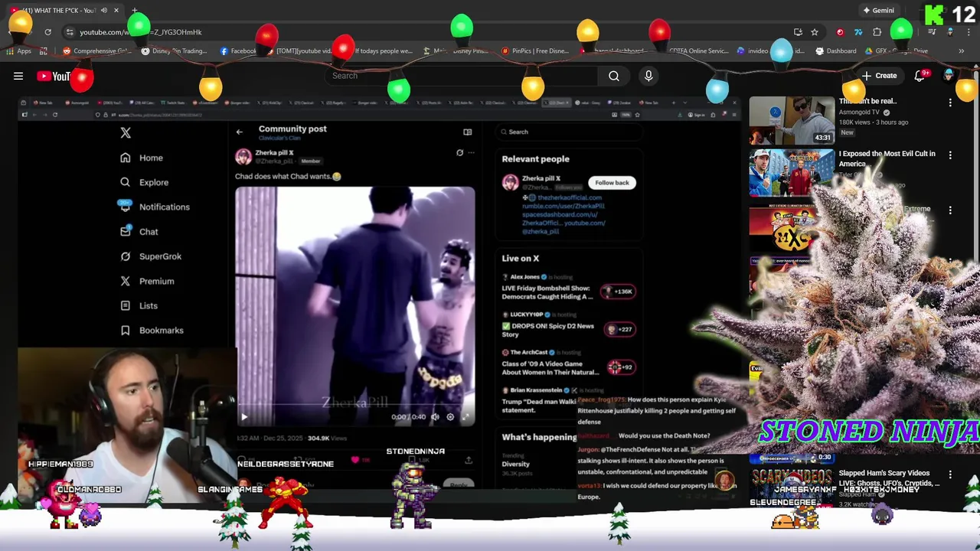Open the GFX Google Drive bookmark
Viewport: 980px width, 551px height.
point(897,51)
